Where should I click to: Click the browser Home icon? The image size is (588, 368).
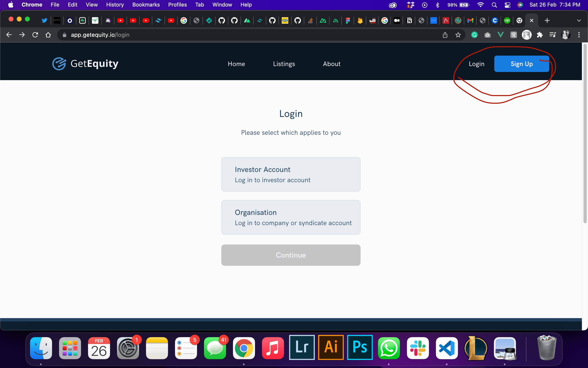pyautogui.click(x=48, y=35)
